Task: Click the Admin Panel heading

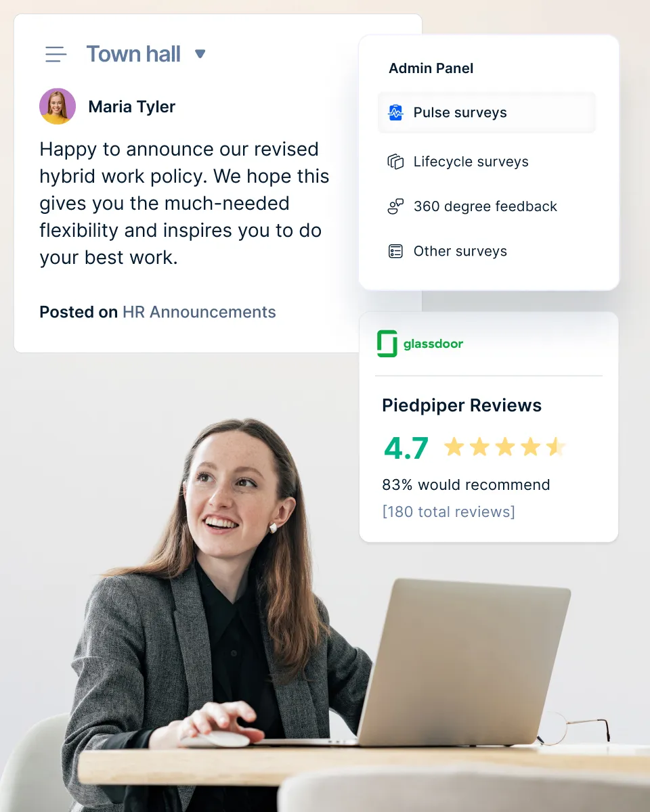Action: click(x=431, y=68)
